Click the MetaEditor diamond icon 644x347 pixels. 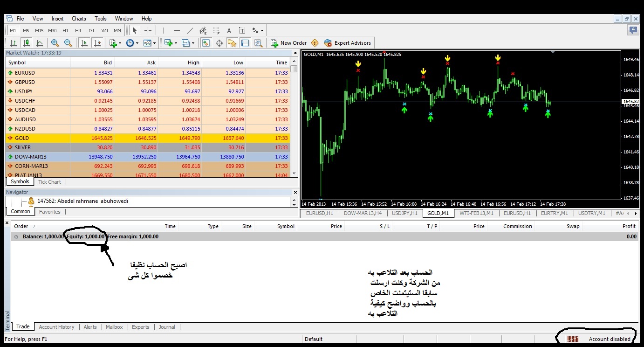pyautogui.click(x=315, y=43)
